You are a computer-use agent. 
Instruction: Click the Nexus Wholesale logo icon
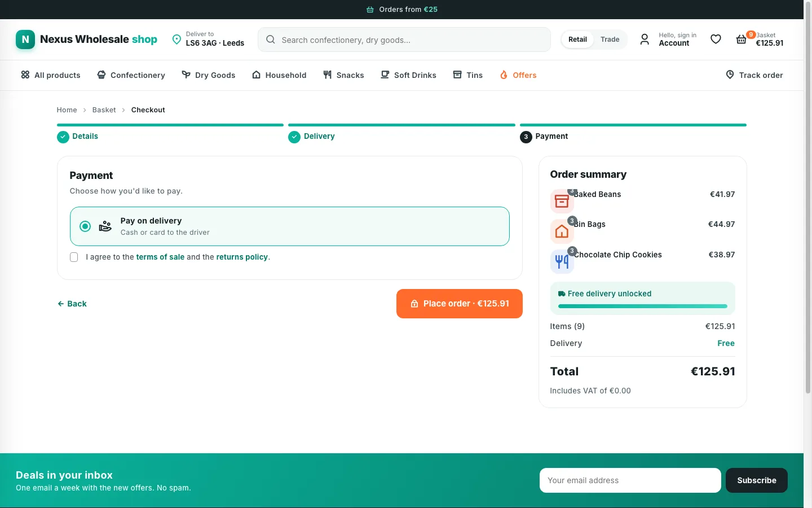click(25, 40)
